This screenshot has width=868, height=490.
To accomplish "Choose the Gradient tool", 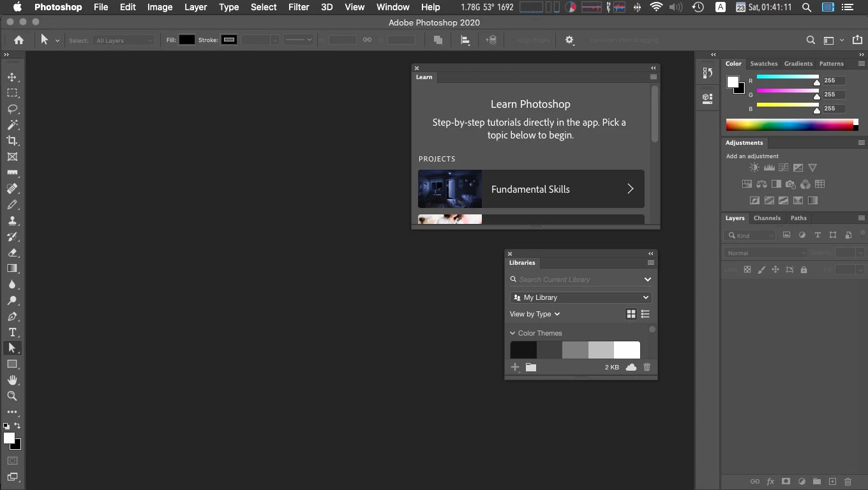I will pyautogui.click(x=12, y=269).
